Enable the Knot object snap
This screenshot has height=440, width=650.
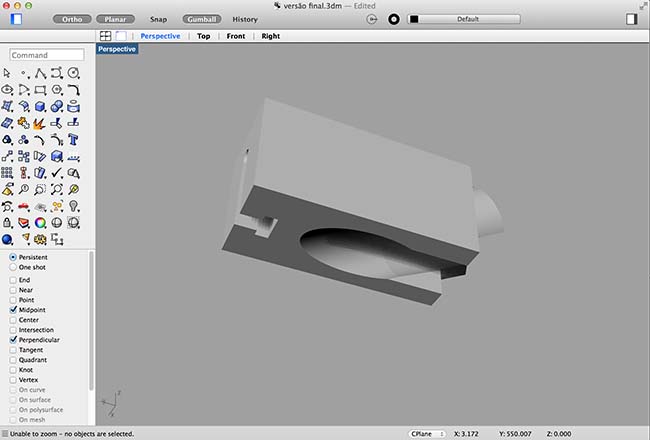(13, 370)
